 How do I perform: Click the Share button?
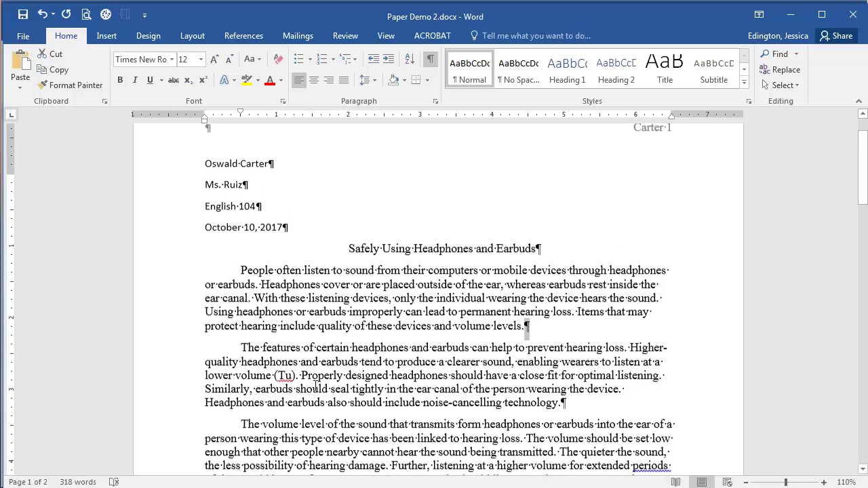point(836,36)
